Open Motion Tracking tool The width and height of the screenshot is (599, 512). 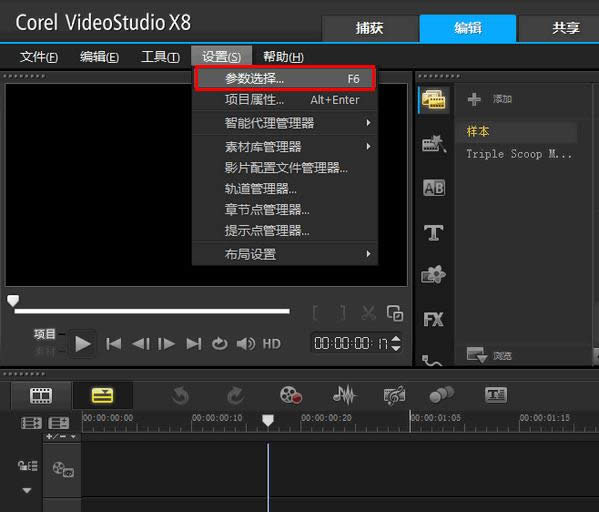[x=442, y=395]
